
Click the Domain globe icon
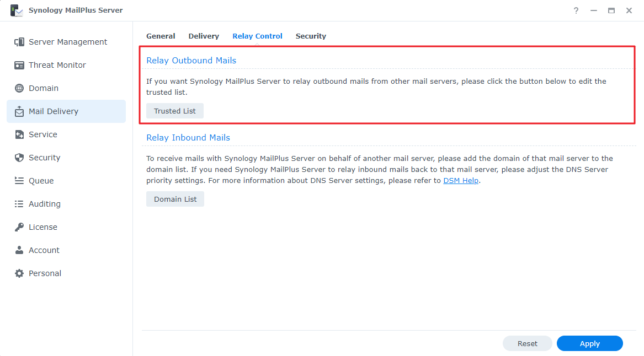tap(19, 88)
